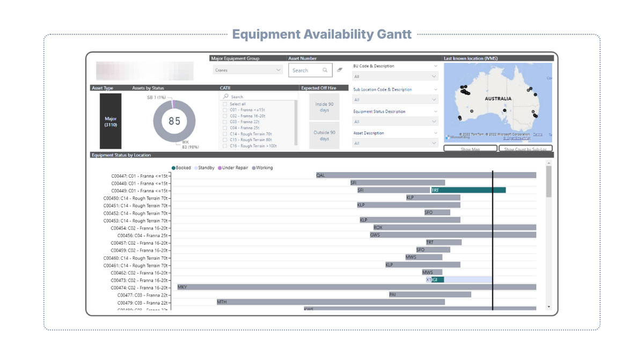Viewport: 644px width, 338px height.
Task: Check C01 - Franna <=15t option
Action: 225,110
